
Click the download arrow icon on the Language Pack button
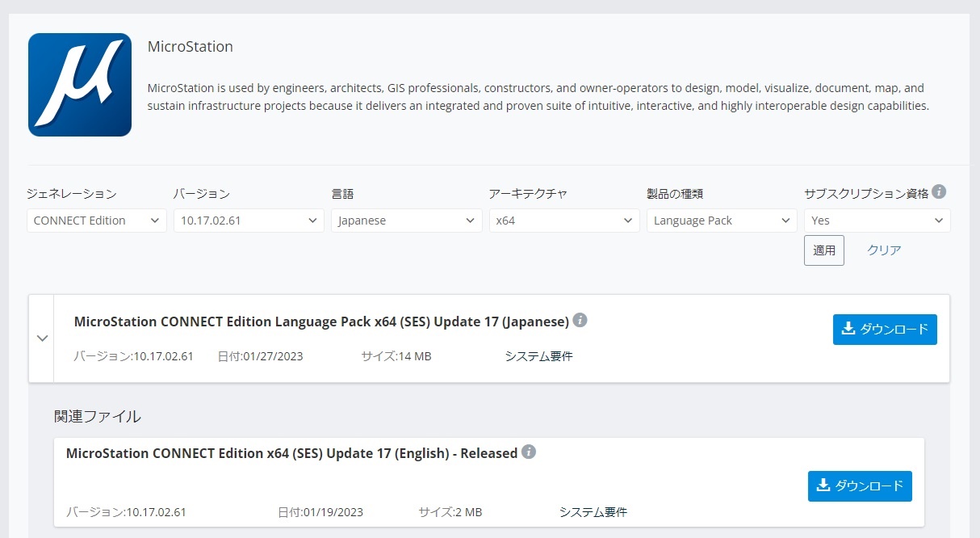(847, 329)
